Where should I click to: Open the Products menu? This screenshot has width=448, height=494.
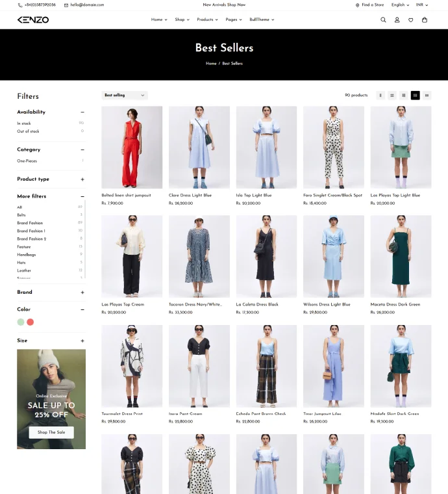tap(207, 19)
